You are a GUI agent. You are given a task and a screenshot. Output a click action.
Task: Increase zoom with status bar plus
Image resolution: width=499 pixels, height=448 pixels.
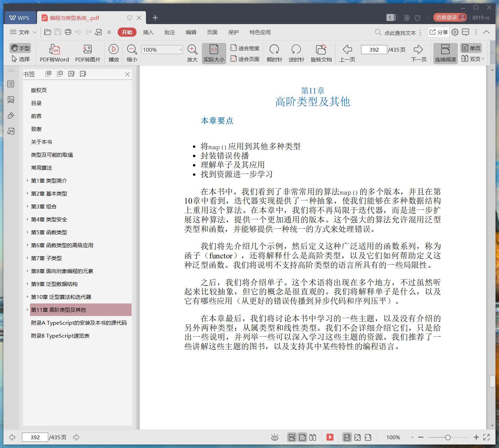click(476, 437)
